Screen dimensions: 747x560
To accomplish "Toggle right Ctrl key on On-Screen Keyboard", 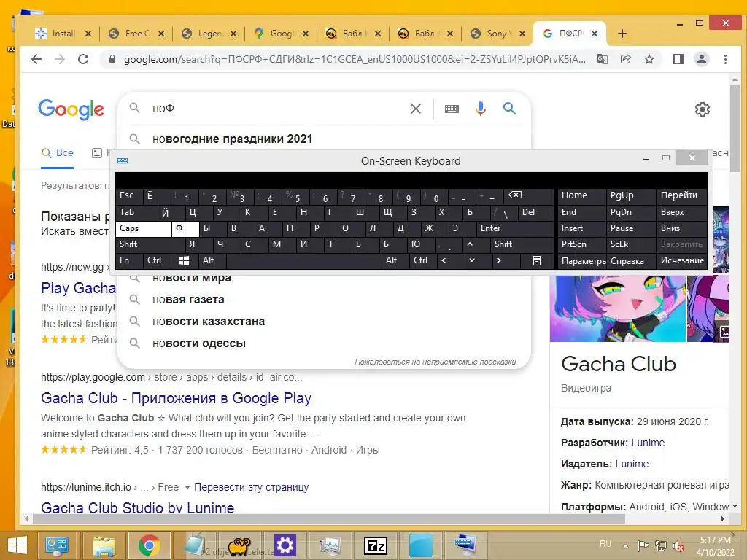I will pos(424,260).
